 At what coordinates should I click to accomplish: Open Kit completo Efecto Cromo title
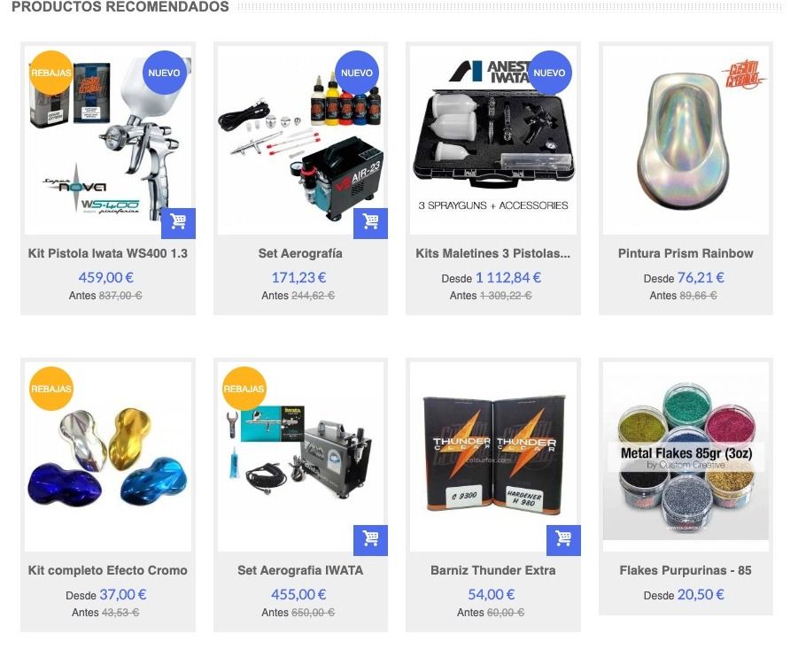108,570
